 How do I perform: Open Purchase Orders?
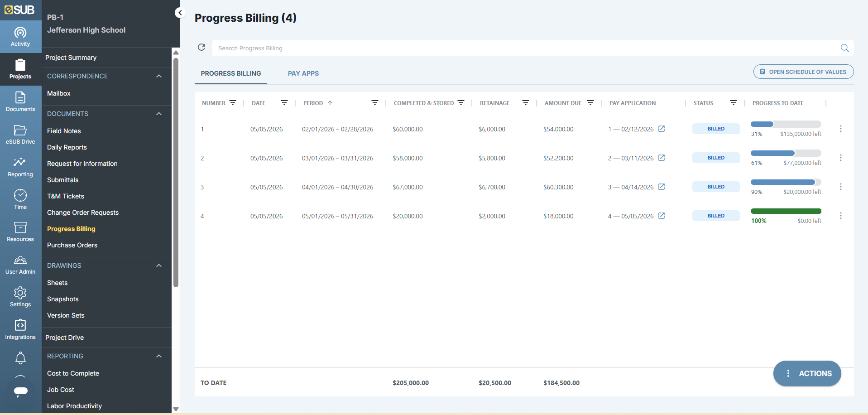(x=72, y=245)
